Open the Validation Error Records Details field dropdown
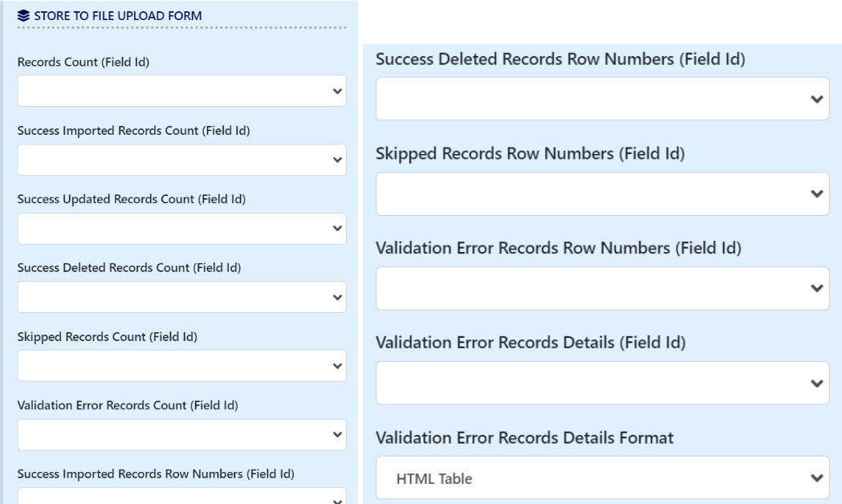The width and height of the screenshot is (842, 504). 602,383
